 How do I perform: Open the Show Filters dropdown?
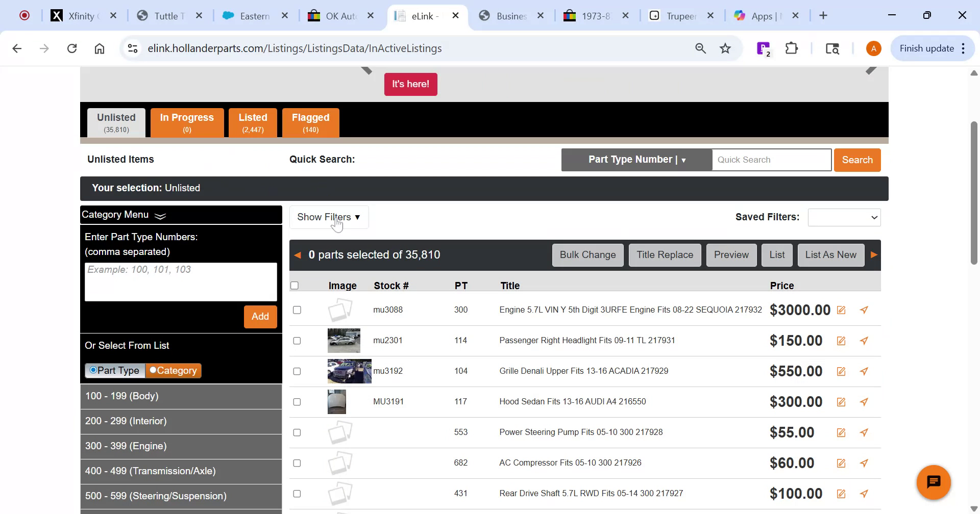click(328, 217)
